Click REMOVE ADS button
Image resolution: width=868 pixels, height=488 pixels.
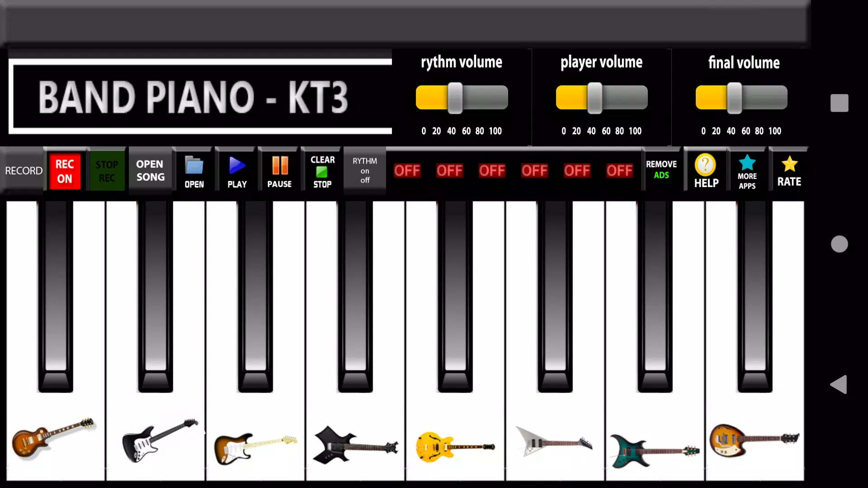tap(662, 170)
